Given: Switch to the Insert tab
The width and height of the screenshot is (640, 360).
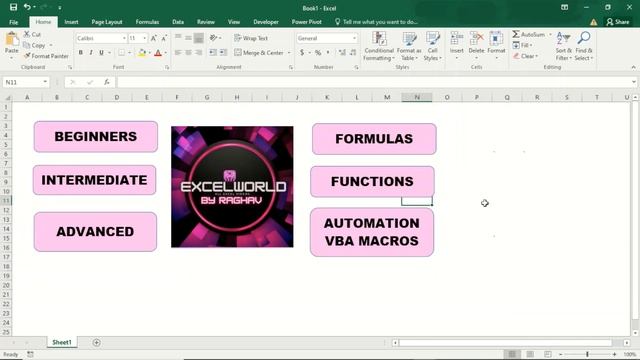Looking at the screenshot, I should pos(71,22).
